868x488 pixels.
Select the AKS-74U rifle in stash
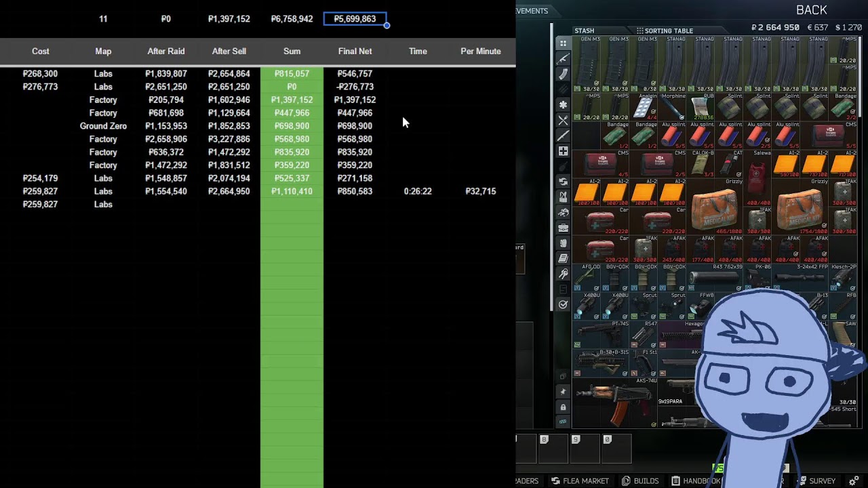coord(615,402)
